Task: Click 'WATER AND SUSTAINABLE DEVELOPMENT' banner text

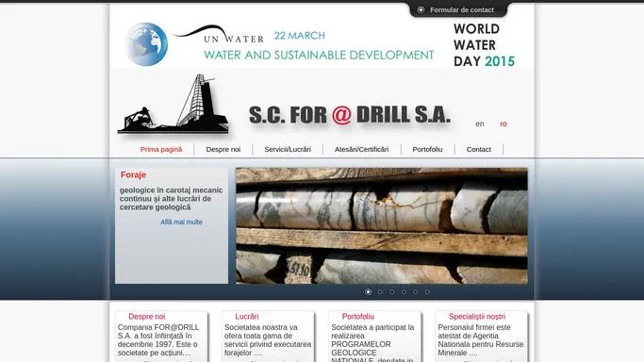Action: (x=319, y=55)
